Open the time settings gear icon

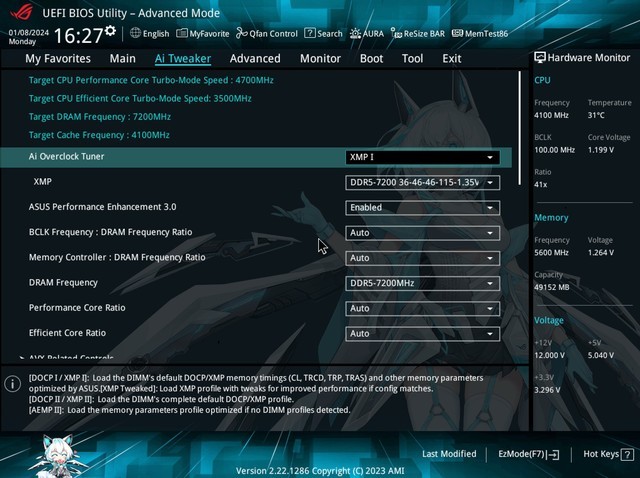click(110, 31)
